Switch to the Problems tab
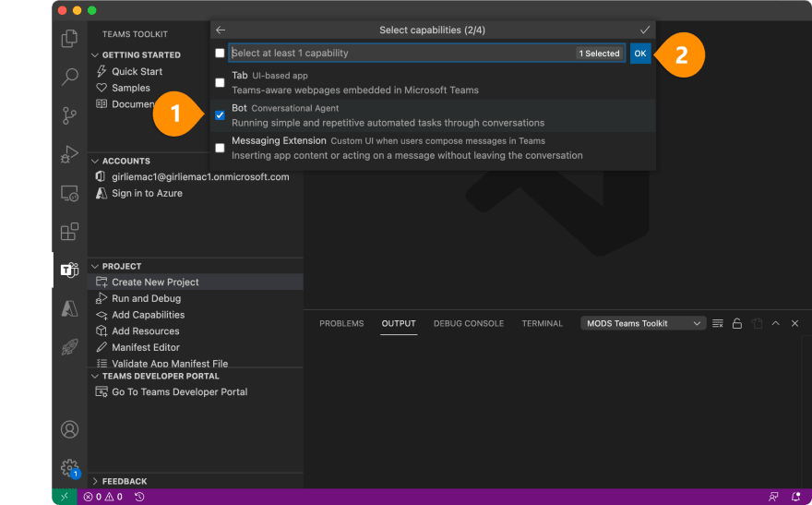The width and height of the screenshot is (812, 505). click(x=341, y=323)
